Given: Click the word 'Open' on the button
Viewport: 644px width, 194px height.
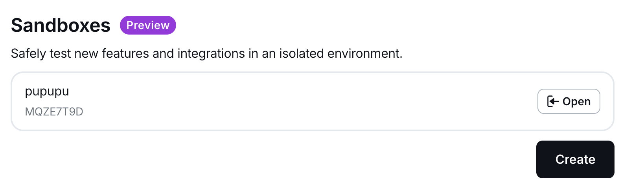Looking at the screenshot, I should click(576, 101).
